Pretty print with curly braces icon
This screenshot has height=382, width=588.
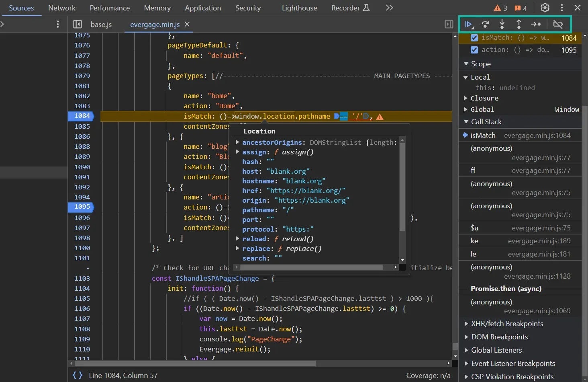(78, 375)
